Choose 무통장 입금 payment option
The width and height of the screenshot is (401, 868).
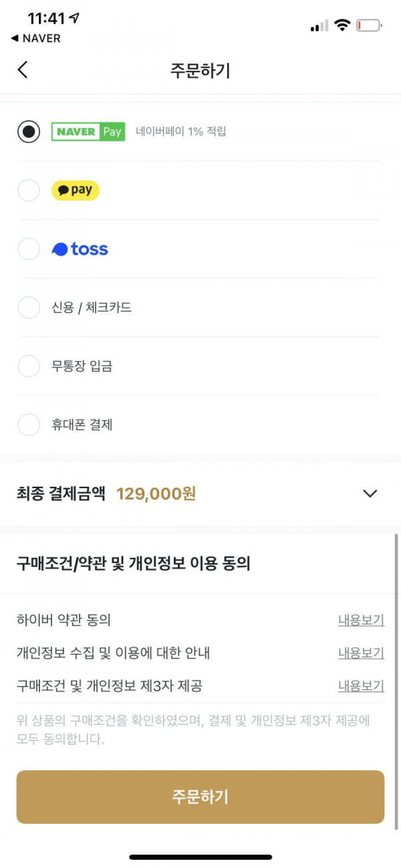pyautogui.click(x=200, y=366)
